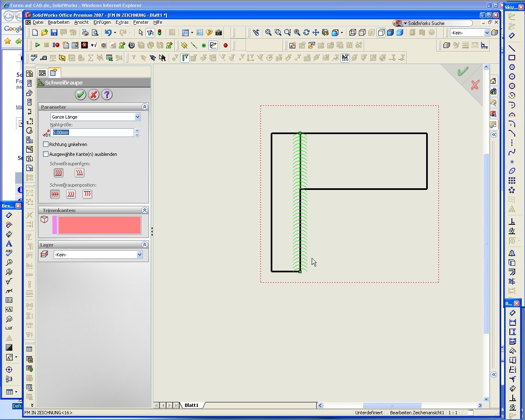This screenshot has height=420, width=525.
Task: Click the Nahtgröße 5.00mm input field
Action: coord(93,132)
